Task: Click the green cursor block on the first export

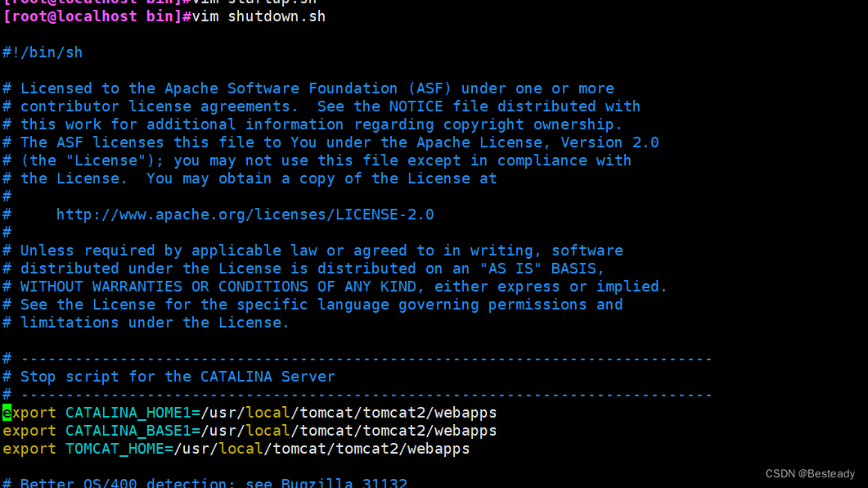Action: [x=7, y=413]
